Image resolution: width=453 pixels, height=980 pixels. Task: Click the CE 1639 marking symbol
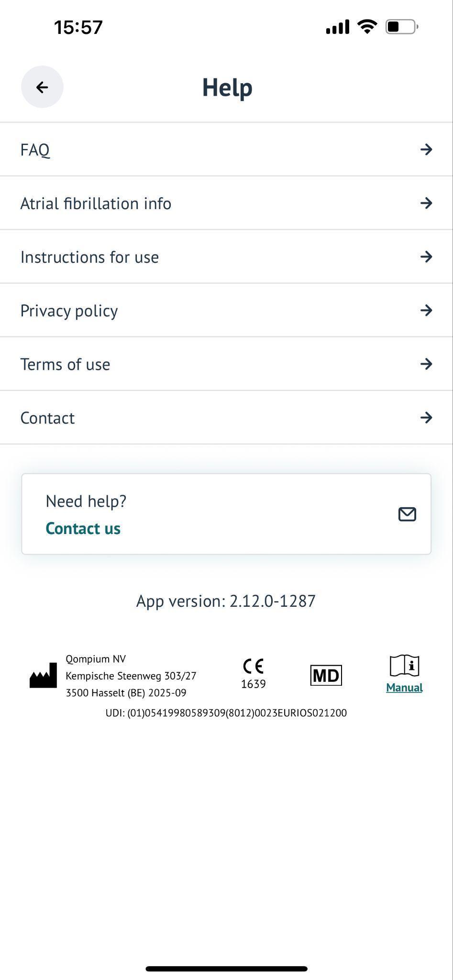pos(253,674)
